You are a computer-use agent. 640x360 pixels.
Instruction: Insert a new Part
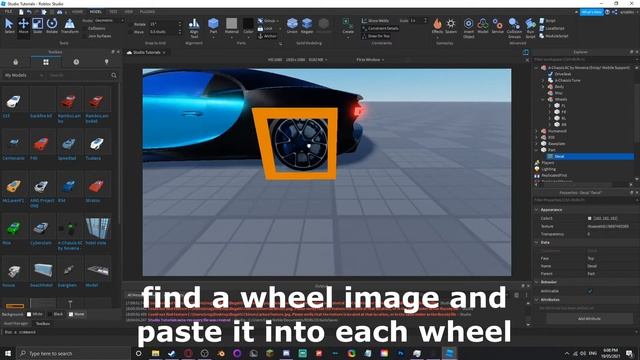point(213,26)
